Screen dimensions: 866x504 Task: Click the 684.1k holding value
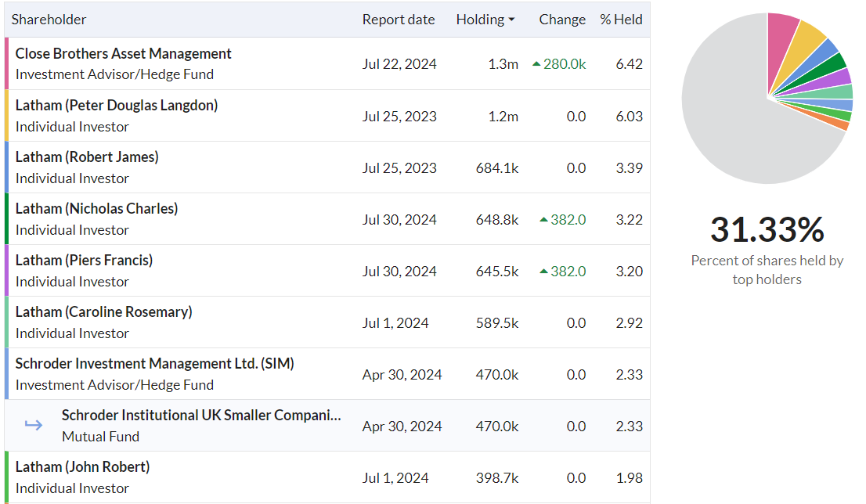click(x=497, y=167)
